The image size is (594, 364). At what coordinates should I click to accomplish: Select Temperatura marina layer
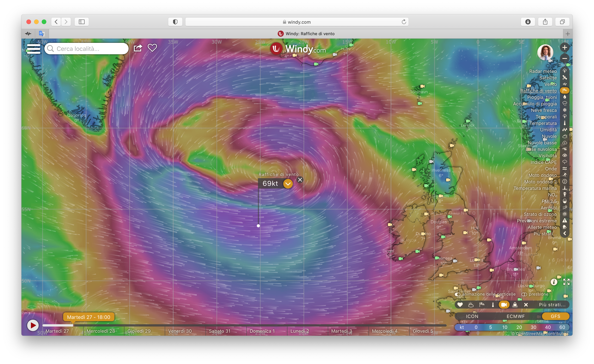pyautogui.click(x=535, y=188)
